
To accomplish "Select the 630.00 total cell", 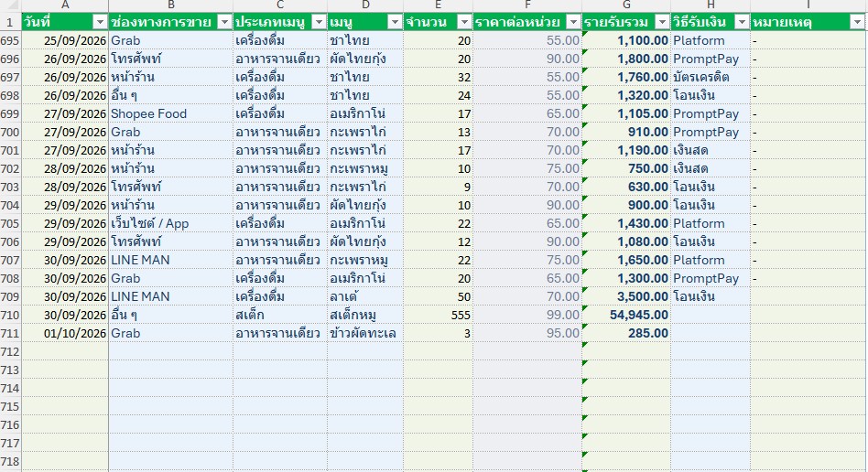I will 626,187.
